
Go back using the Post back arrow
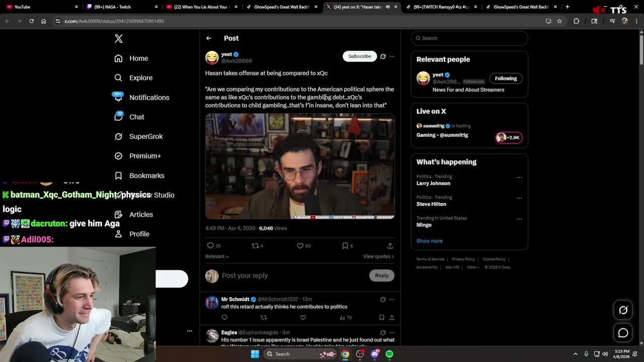[x=209, y=38]
